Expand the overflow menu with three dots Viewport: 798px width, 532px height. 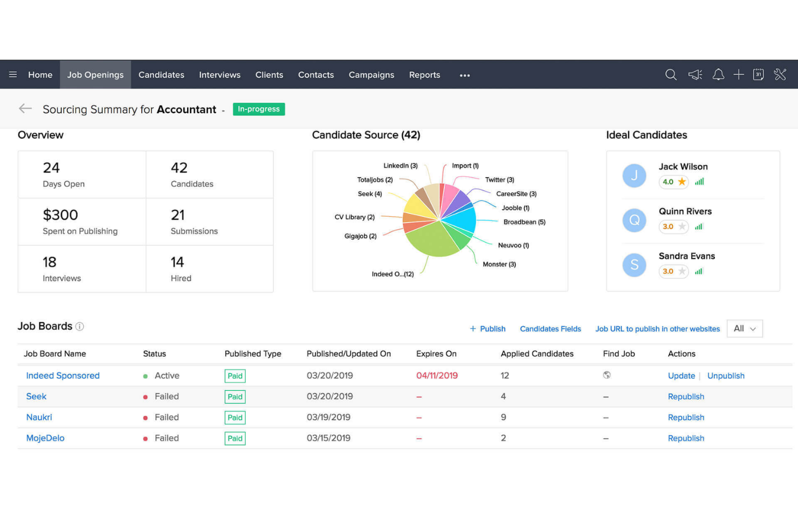(464, 75)
